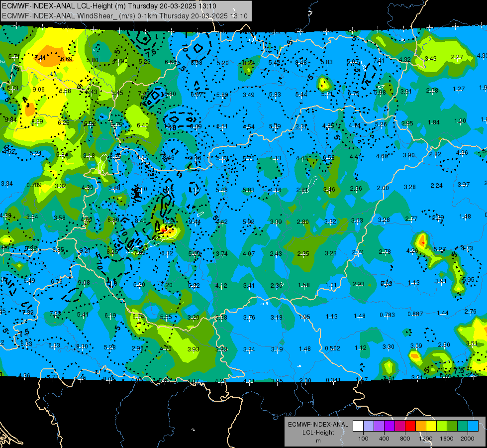Image resolution: width=487 pixels, height=448 pixels.
Task: Click the wind shear value 9.08
Action: (x=84, y=283)
